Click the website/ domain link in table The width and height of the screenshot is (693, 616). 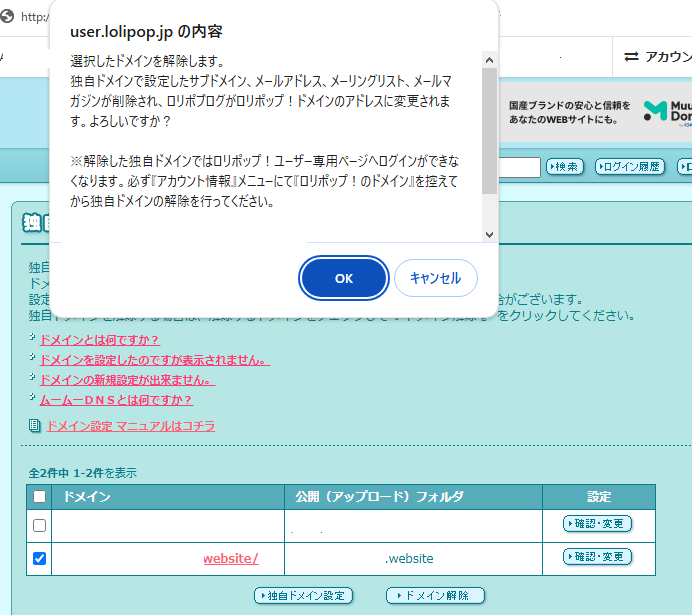pyautogui.click(x=230, y=558)
